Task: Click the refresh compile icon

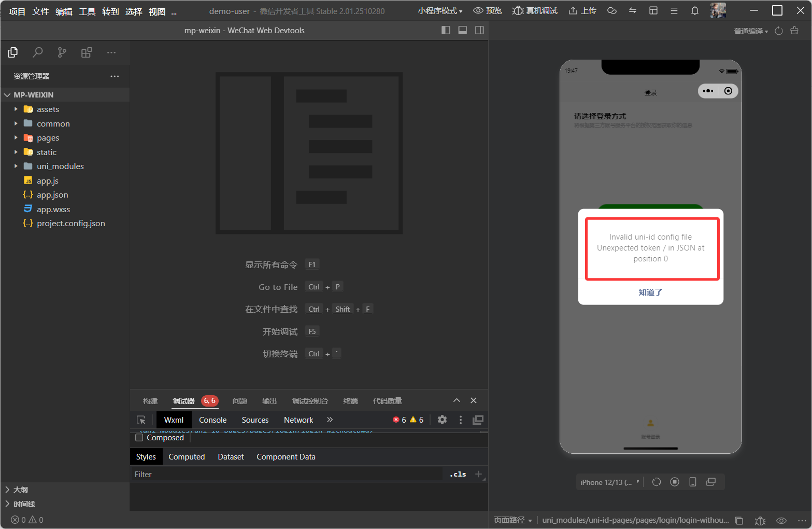Action: [778, 31]
